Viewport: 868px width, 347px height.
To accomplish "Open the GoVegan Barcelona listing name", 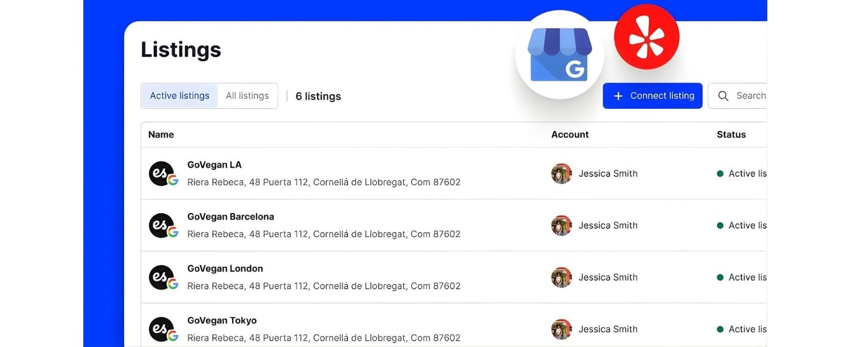I will tap(230, 217).
